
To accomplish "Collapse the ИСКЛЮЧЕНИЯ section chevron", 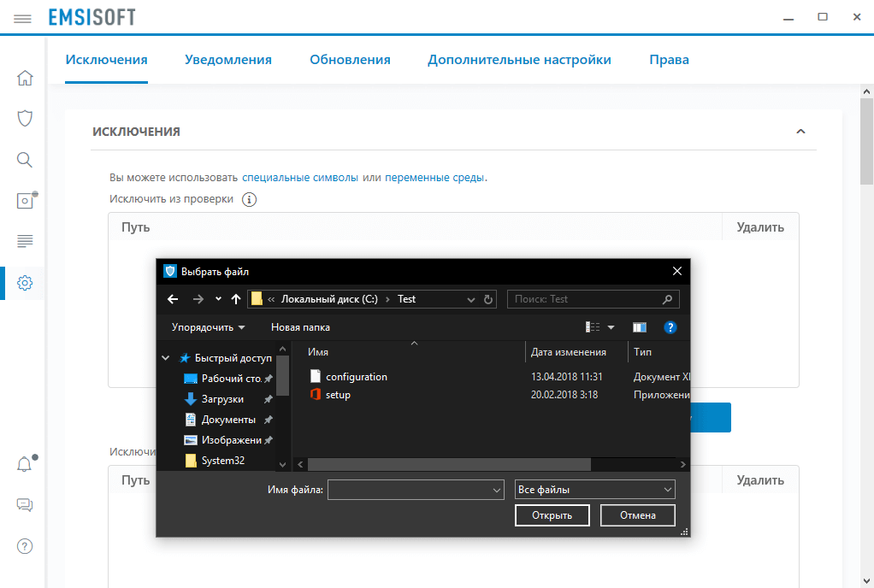I will (800, 132).
